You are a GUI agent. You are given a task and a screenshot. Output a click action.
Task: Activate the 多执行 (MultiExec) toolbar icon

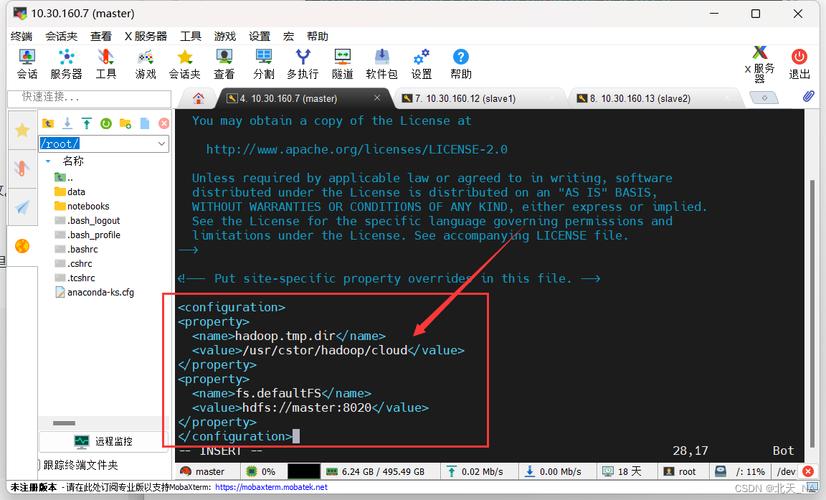(303, 64)
